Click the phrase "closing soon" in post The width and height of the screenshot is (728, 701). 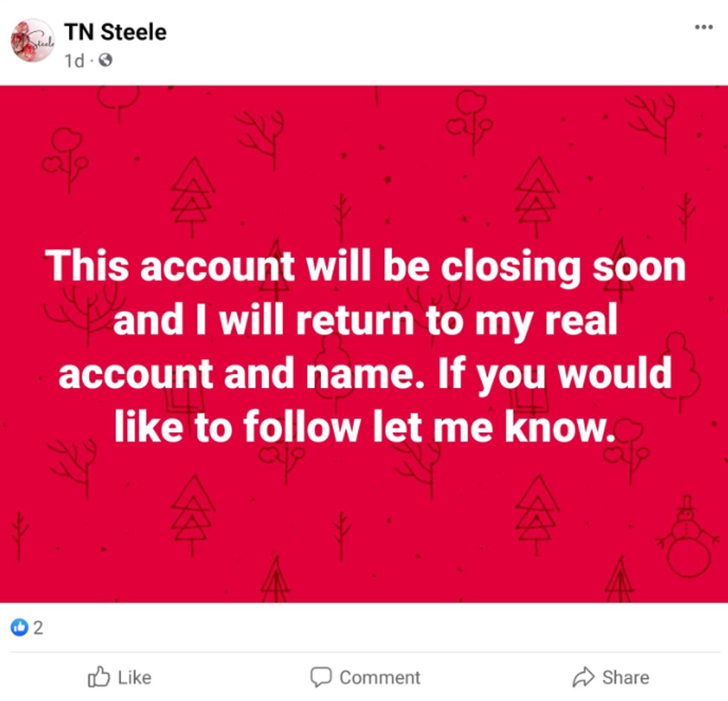point(563,266)
